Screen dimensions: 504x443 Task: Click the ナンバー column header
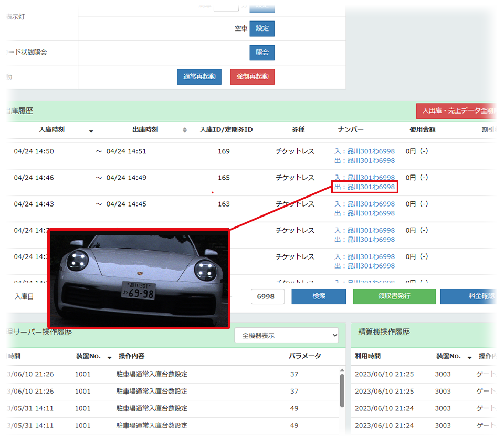tap(350, 130)
